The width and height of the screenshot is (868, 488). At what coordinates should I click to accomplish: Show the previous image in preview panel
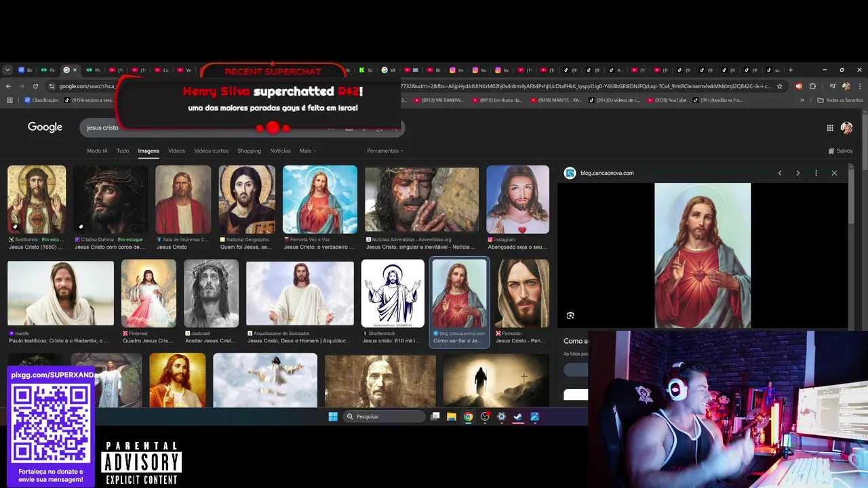[780, 173]
